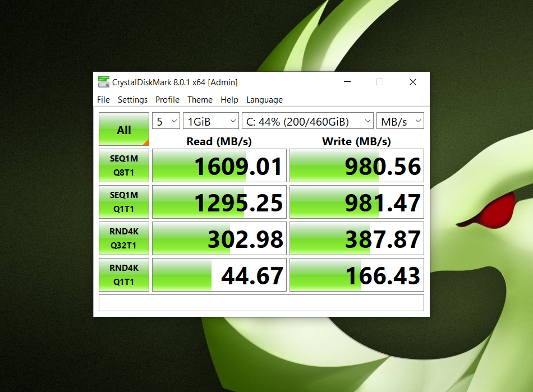Click the empty comment field at bottom
The height and width of the screenshot is (392, 533).
[261, 303]
